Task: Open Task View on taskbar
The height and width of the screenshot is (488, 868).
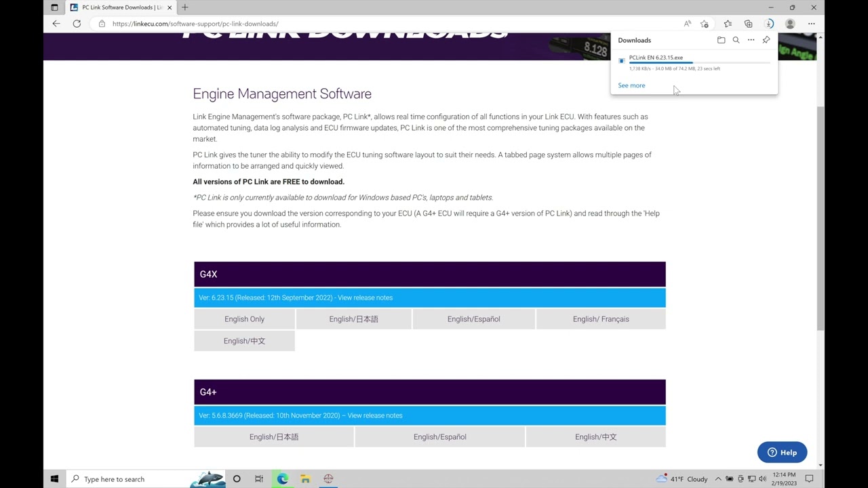Action: (259, 479)
